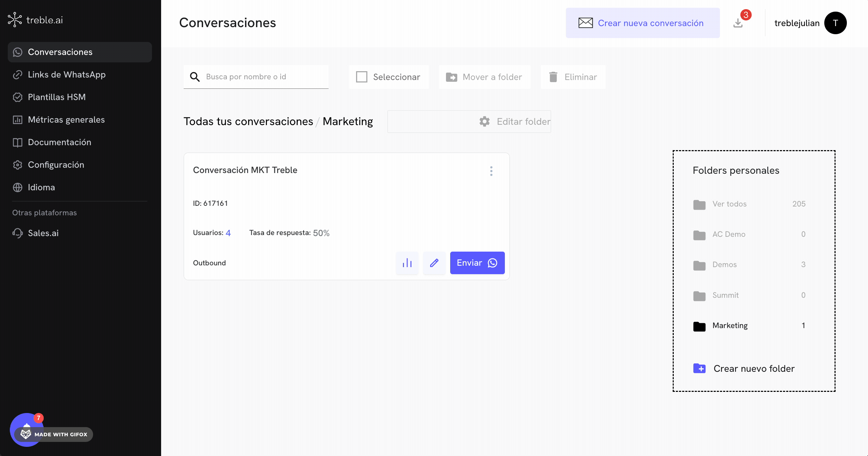The image size is (868, 456).
Task: Open treblejulian account menu
Action: tap(797, 23)
